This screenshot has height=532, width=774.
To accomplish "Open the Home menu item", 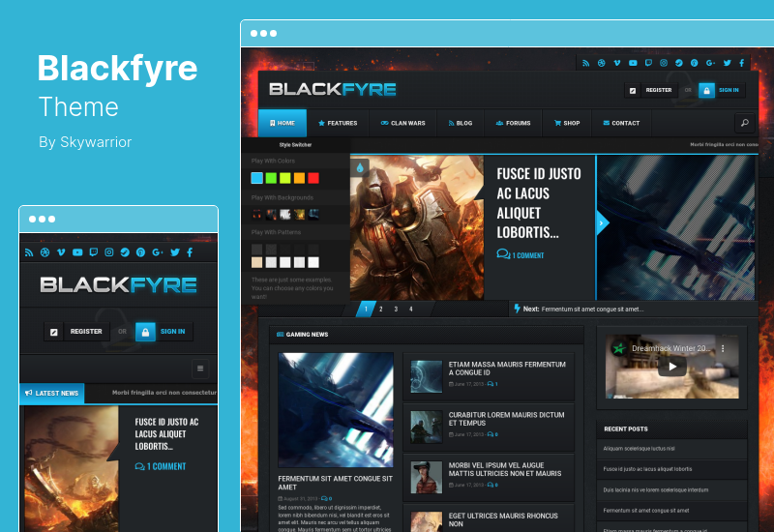I will pyautogui.click(x=283, y=123).
